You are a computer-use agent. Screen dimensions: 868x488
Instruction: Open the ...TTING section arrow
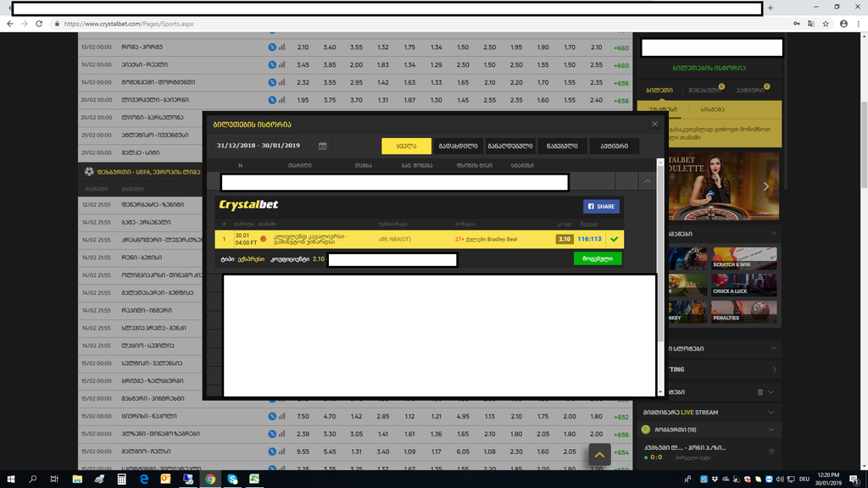774,369
